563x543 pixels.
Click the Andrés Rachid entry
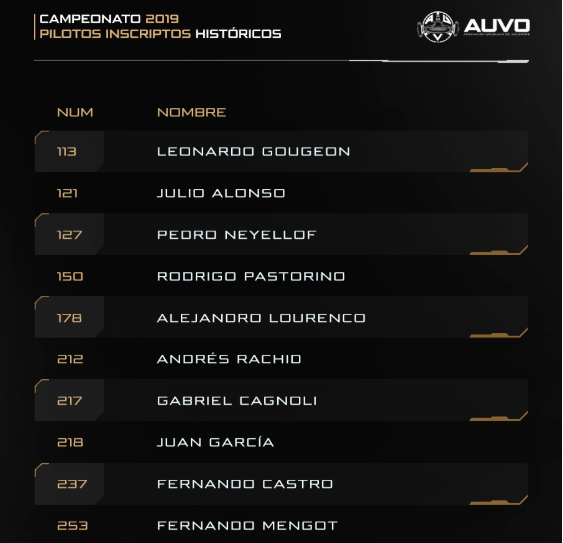point(229,359)
